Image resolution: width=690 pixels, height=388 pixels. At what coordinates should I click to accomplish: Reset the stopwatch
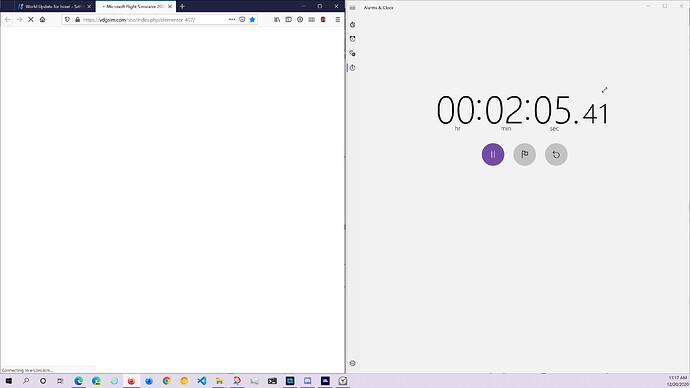tap(556, 154)
